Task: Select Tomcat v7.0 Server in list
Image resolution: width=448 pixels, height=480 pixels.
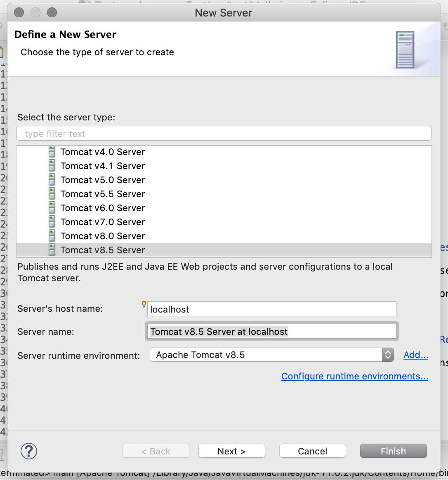Action: click(x=224, y=222)
